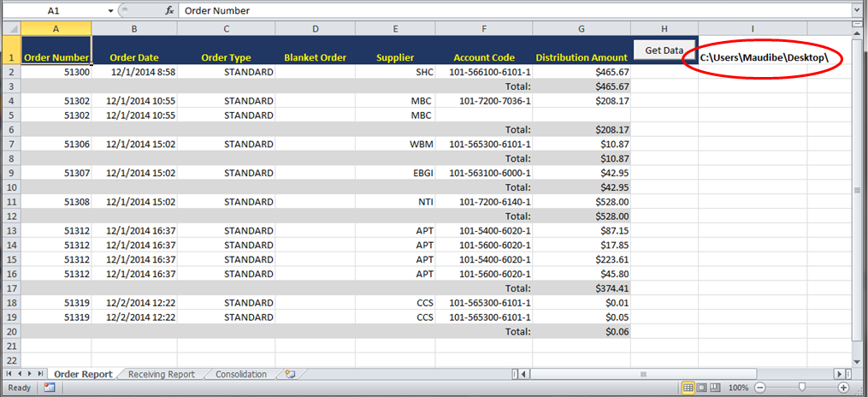
Task: Click the zoom in plus button
Action: click(x=843, y=388)
